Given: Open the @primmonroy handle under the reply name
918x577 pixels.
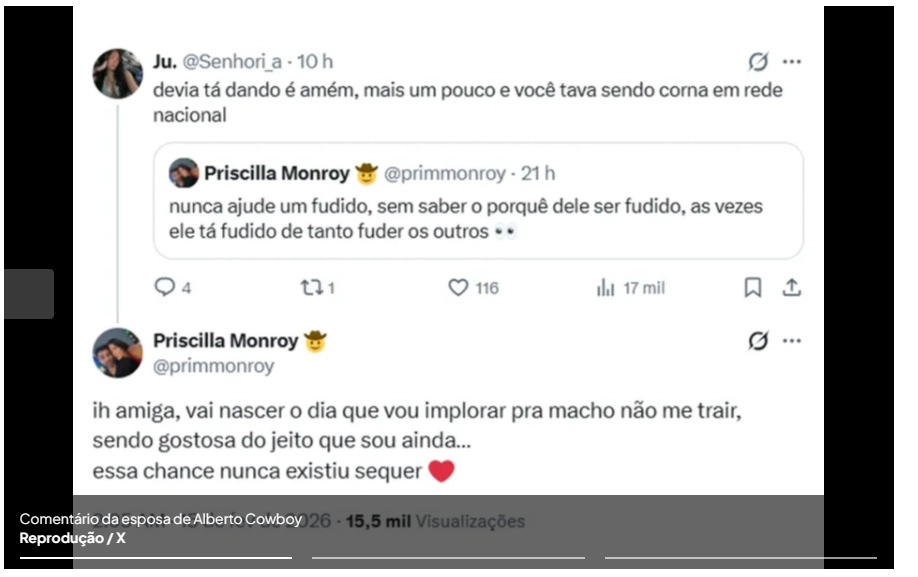Looking at the screenshot, I should 213,367.
